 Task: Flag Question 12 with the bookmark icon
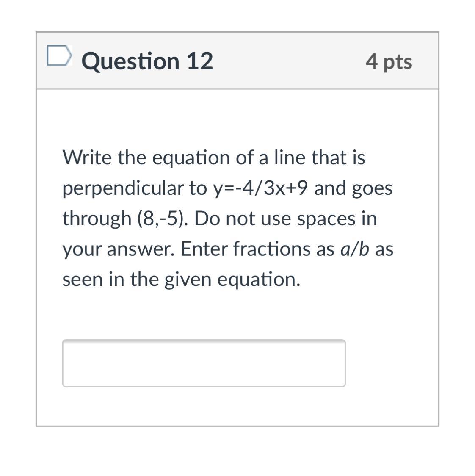click(x=58, y=56)
